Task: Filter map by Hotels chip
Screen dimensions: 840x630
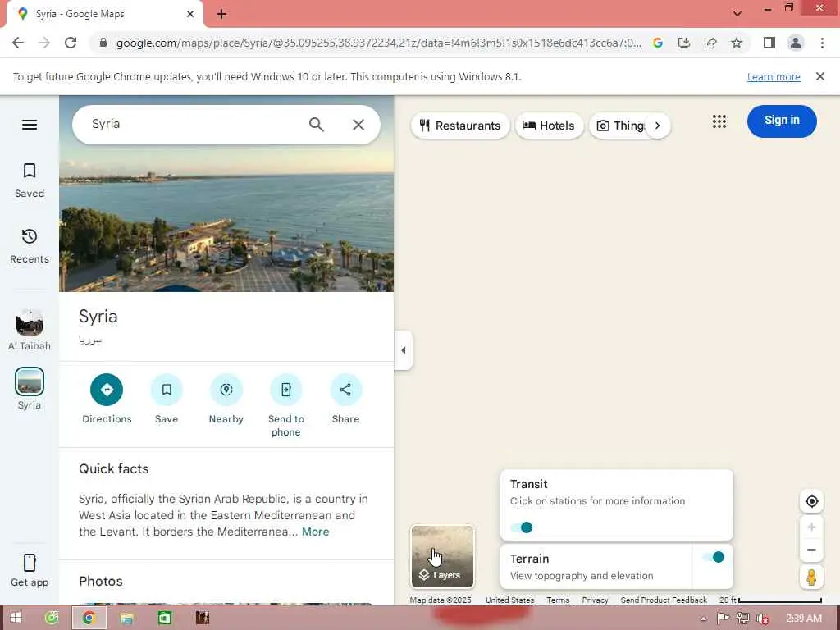Action: tap(549, 126)
